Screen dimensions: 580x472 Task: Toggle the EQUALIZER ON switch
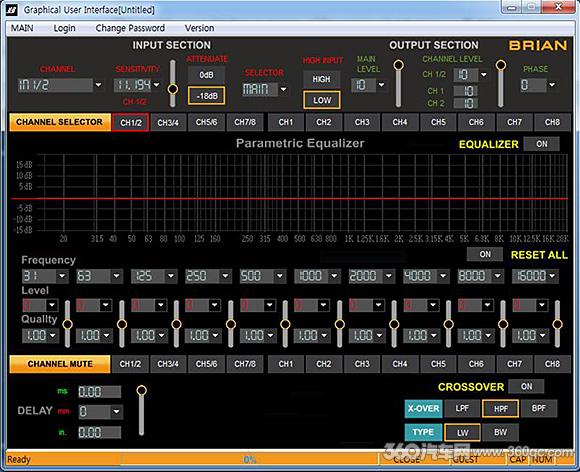[x=542, y=144]
